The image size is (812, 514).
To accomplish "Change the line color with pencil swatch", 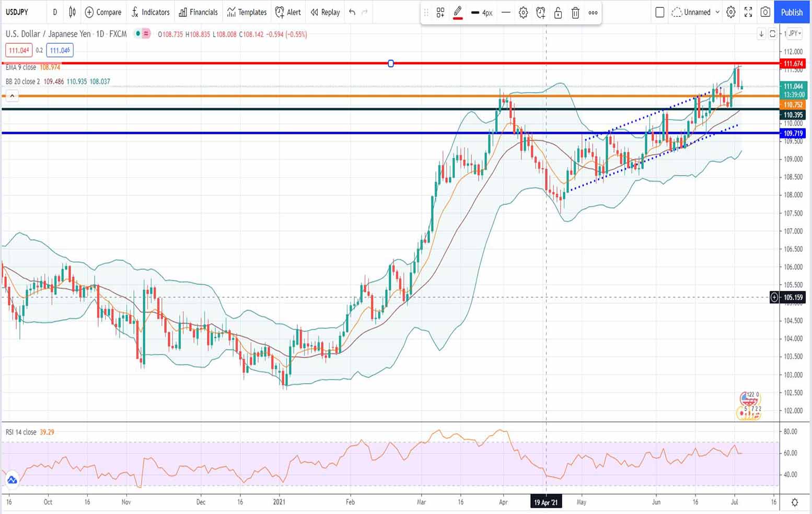I will [458, 13].
